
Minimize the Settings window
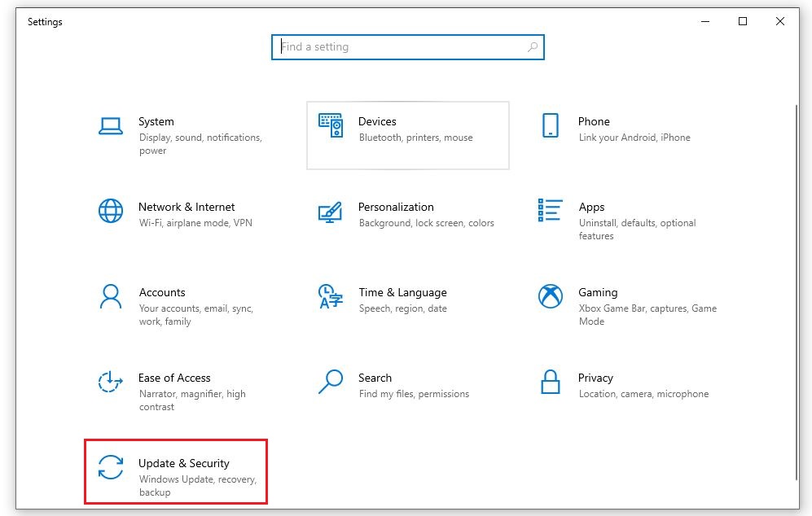click(704, 21)
